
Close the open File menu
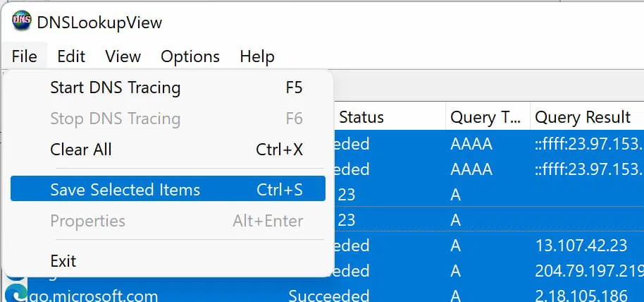click(24, 56)
